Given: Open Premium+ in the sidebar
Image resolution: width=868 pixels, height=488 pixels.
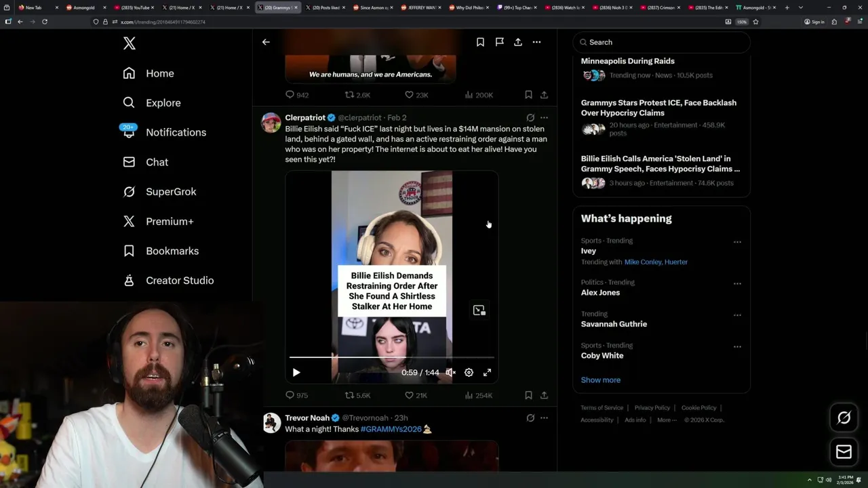Looking at the screenshot, I should (x=158, y=222).
